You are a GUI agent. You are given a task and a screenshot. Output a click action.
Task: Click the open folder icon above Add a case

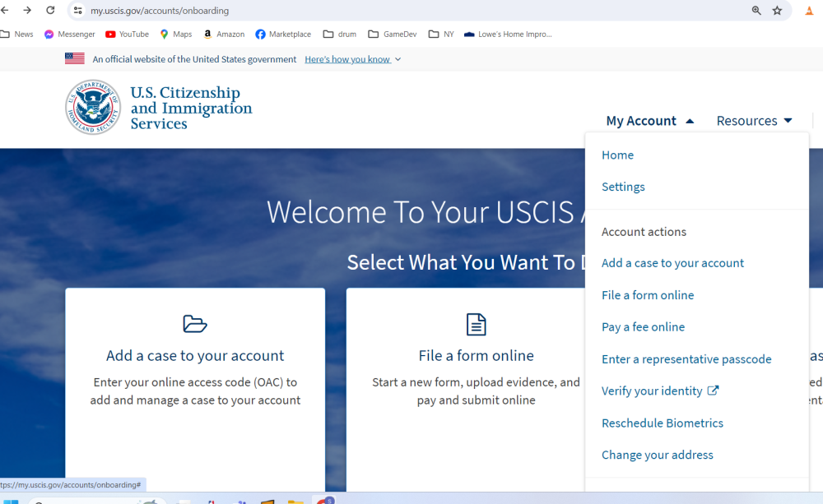(195, 323)
